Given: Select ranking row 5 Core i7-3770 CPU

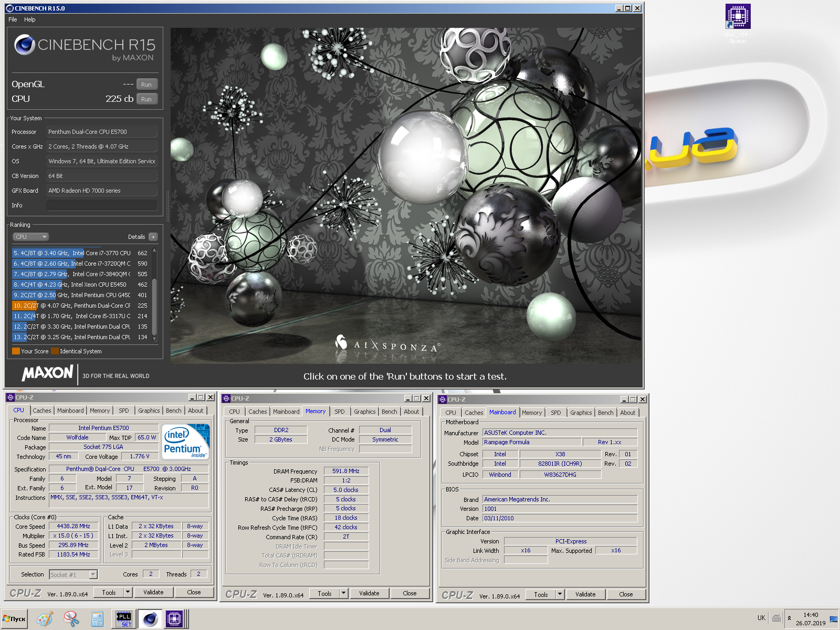Looking at the screenshot, I should pos(81,253).
